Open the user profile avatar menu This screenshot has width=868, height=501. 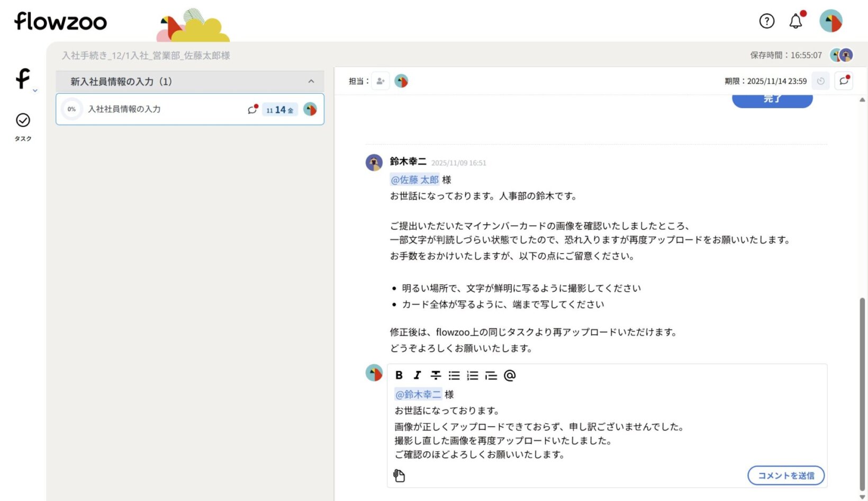coord(830,21)
